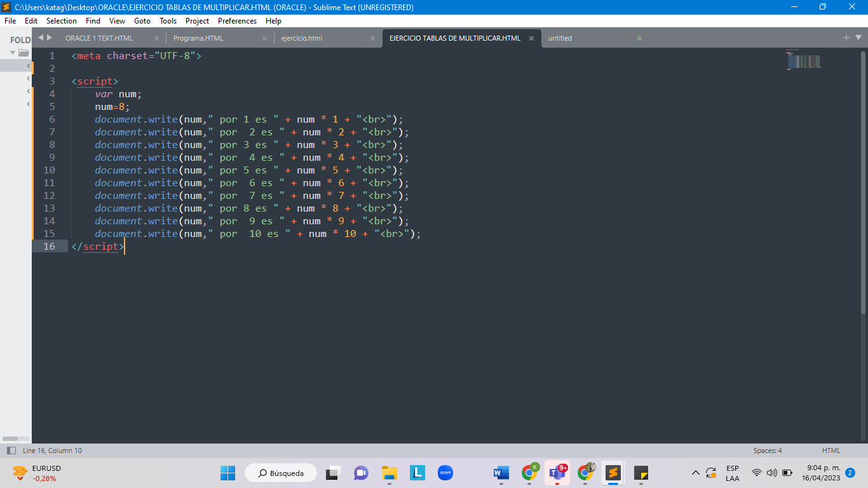868x488 pixels.
Task: Collapse the open folder in sidebar
Action: coord(13,53)
